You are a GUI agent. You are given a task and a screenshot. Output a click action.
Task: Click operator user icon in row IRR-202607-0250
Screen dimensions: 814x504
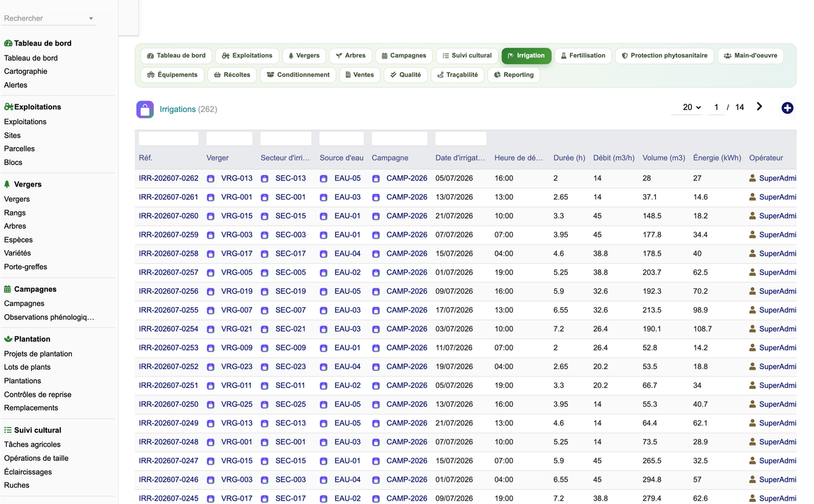(x=753, y=404)
